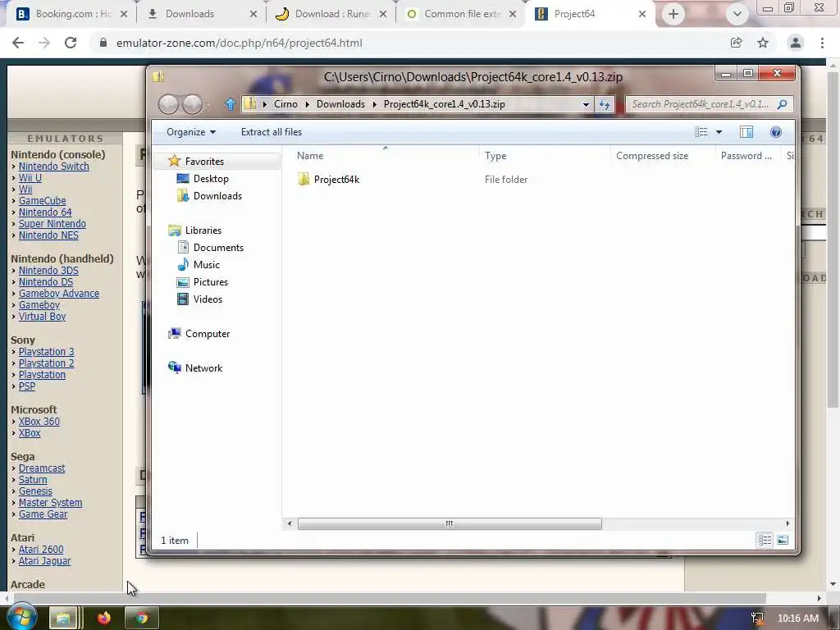840x630 pixels.
Task: Open the recent pages dropdown near nav buttons
Action: [x=208, y=104]
